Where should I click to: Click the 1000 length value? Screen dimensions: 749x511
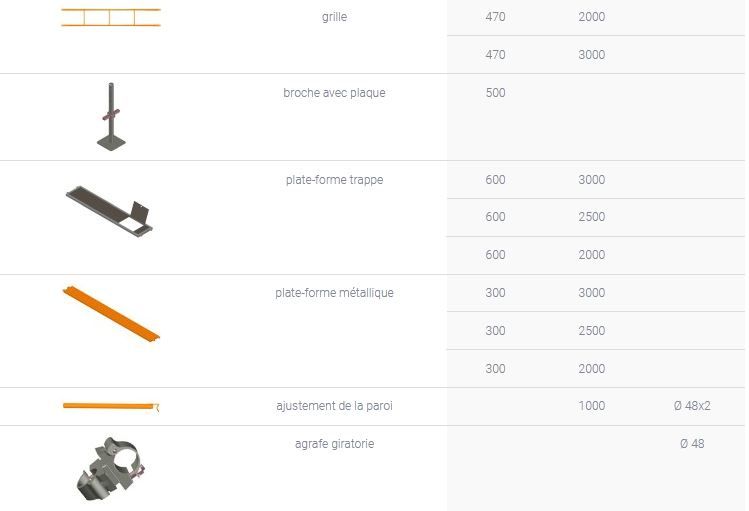click(591, 406)
